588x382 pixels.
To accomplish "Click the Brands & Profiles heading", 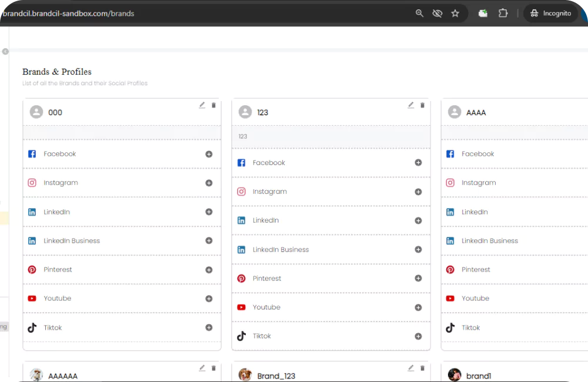I will click(x=56, y=72).
